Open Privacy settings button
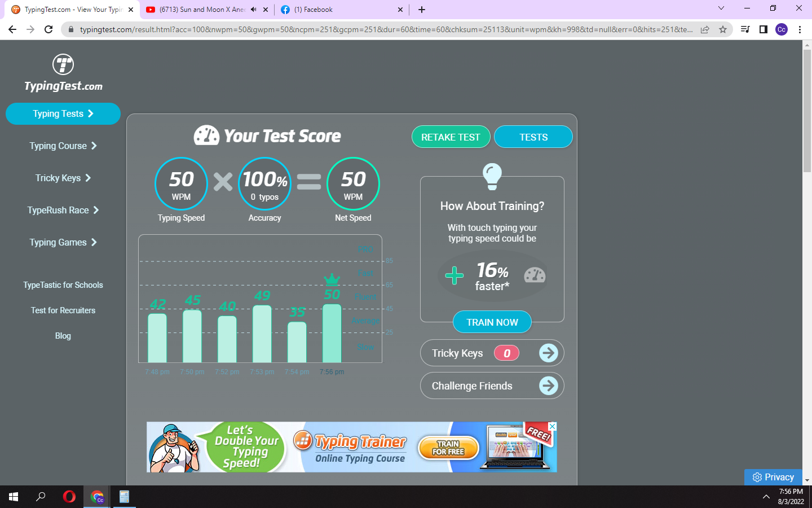This screenshot has height=508, width=812. [x=773, y=477]
